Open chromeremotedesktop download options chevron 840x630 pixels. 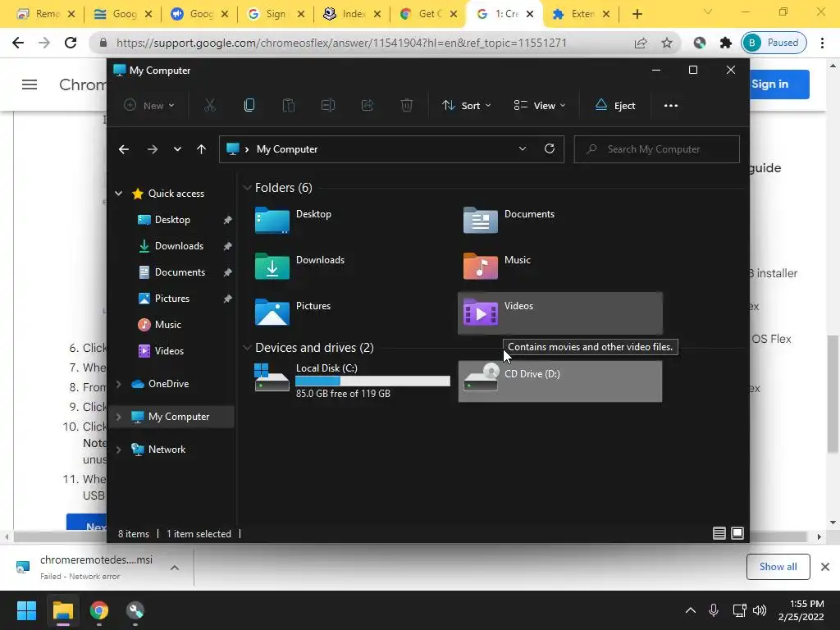click(175, 568)
